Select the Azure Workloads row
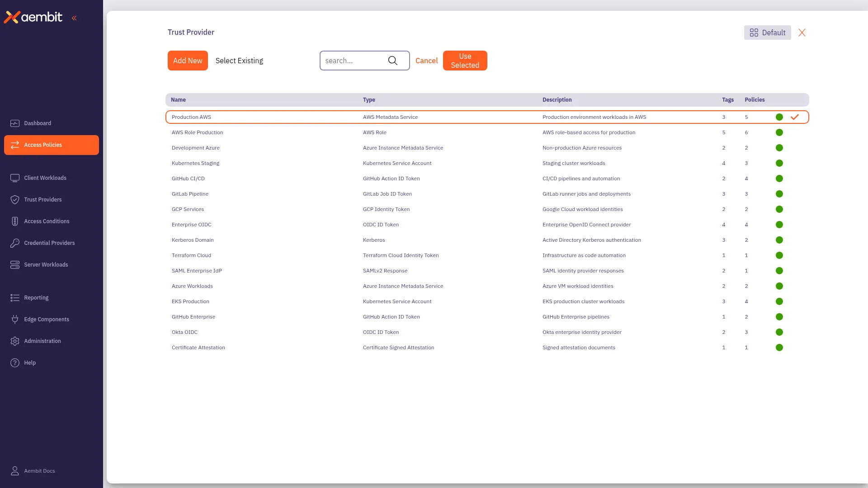This screenshot has height=488, width=868. [487, 286]
